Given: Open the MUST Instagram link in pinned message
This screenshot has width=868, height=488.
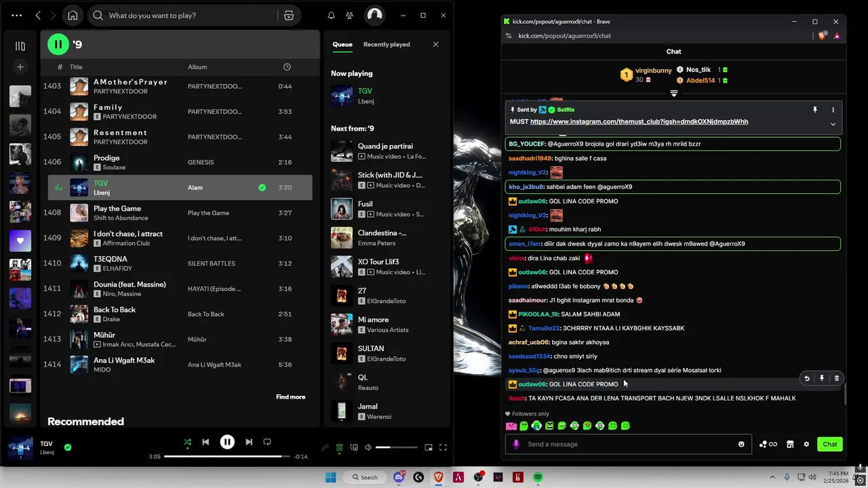Looking at the screenshot, I should [639, 122].
